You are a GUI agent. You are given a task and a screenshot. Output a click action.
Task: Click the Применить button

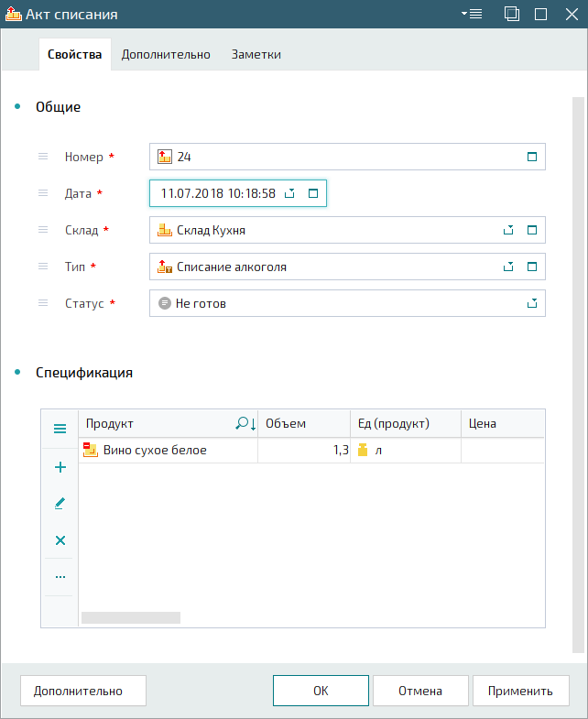[520, 692]
